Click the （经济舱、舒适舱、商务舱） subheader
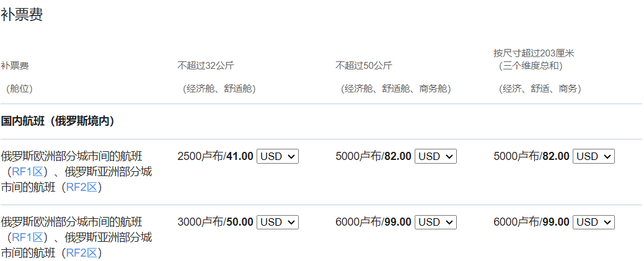The image size is (644, 261). 396,89
